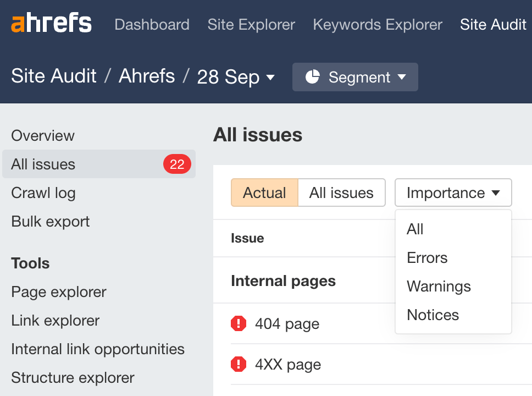Image resolution: width=532 pixels, height=396 pixels.
Task: Open Internal link opportunities
Action: tap(97, 349)
